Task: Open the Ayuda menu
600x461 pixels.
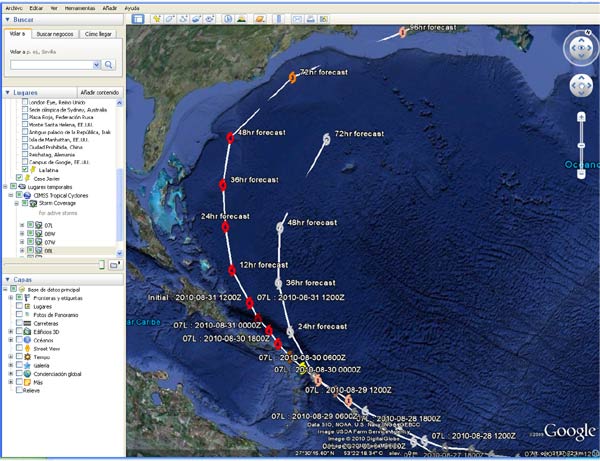Action: [132, 8]
